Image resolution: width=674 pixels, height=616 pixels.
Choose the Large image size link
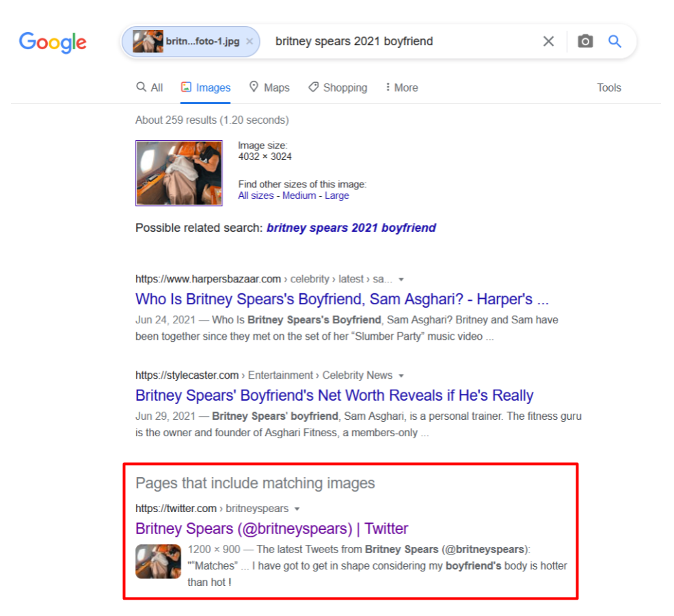[336, 196]
